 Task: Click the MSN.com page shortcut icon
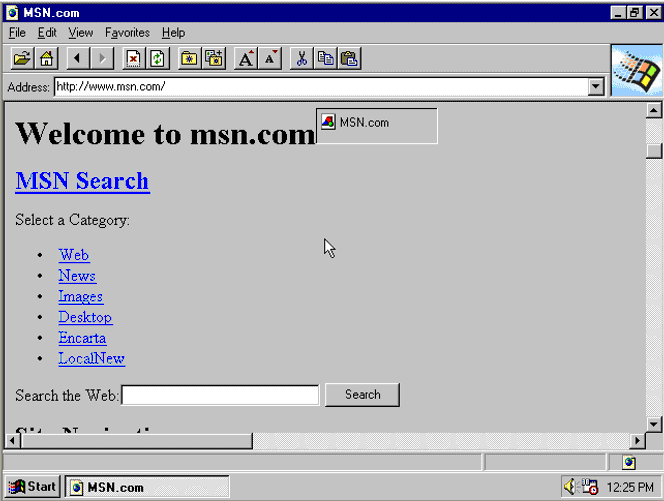[x=328, y=122]
